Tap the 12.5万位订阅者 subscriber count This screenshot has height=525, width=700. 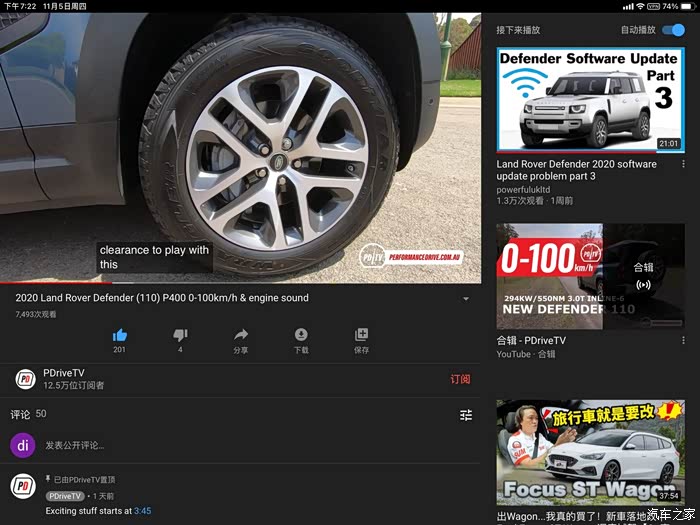(74, 385)
